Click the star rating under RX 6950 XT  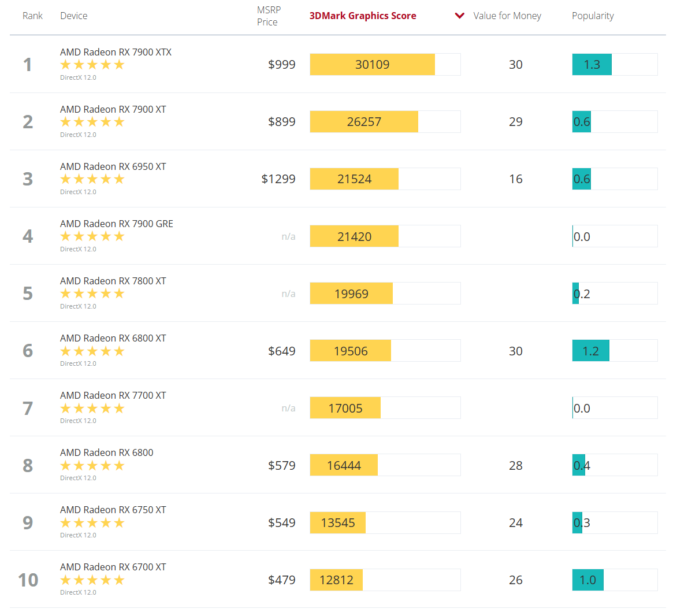[92, 179]
